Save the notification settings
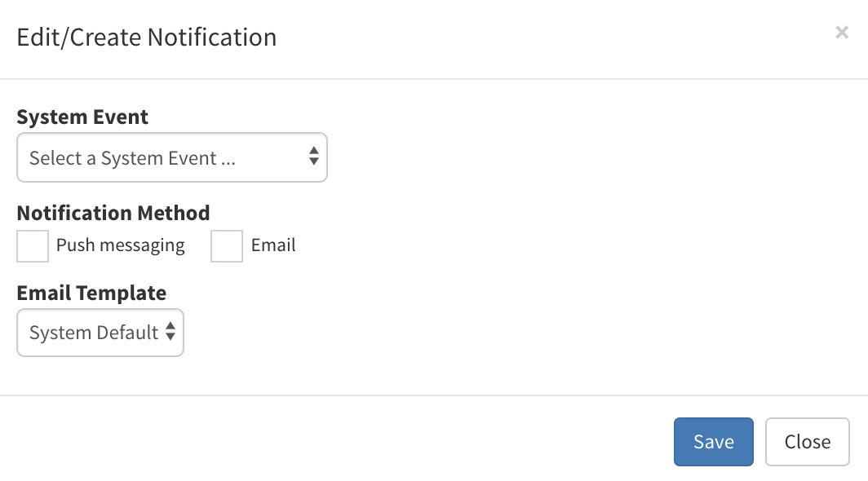868x481 pixels. tap(713, 441)
